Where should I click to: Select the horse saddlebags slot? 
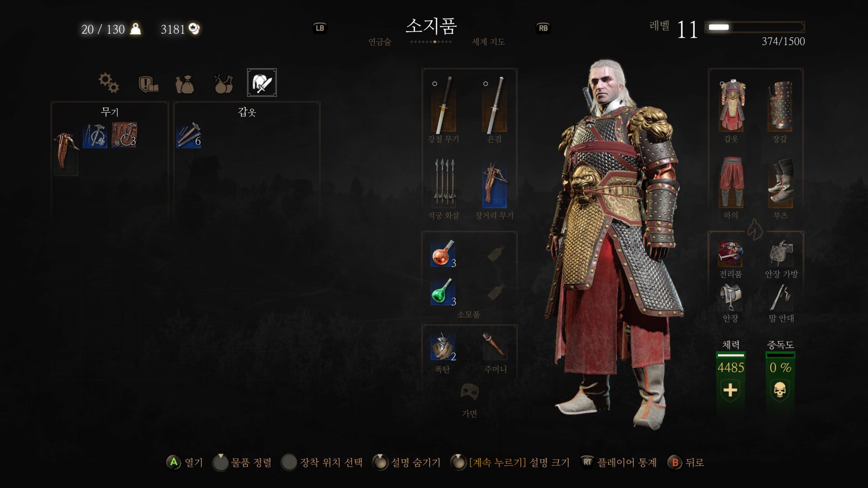click(781, 253)
